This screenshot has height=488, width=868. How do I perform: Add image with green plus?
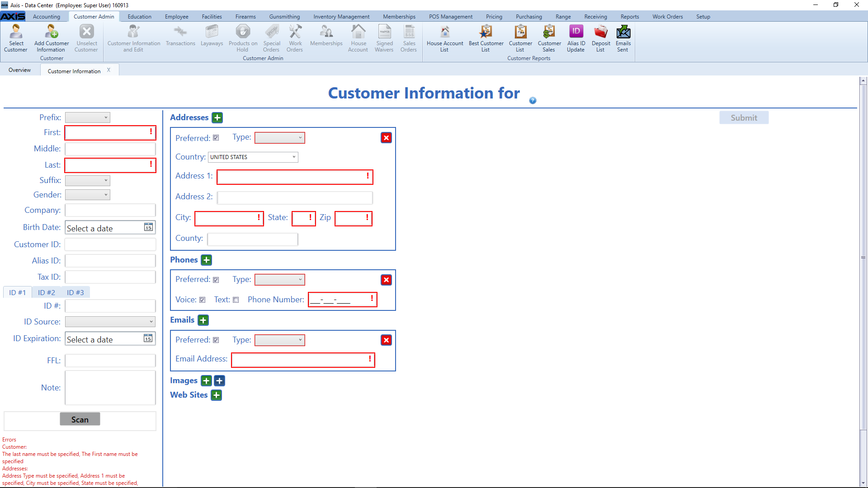point(206,381)
